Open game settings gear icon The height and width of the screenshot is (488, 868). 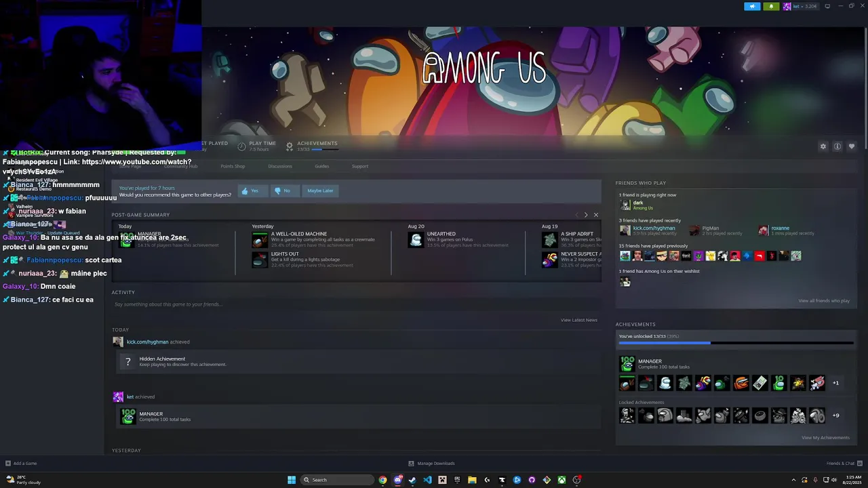click(x=823, y=146)
